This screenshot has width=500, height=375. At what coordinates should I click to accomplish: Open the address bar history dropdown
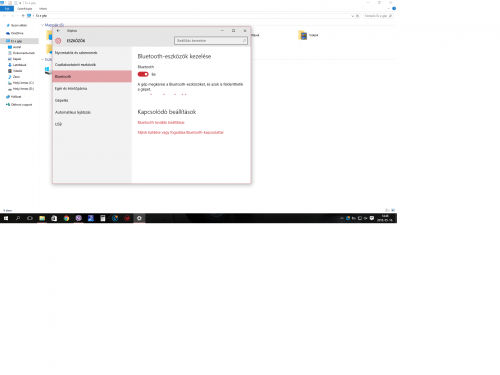tap(353, 16)
